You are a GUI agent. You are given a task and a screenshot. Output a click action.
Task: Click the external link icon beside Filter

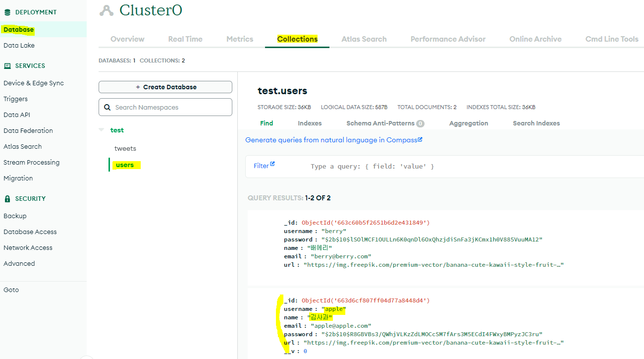point(272,164)
